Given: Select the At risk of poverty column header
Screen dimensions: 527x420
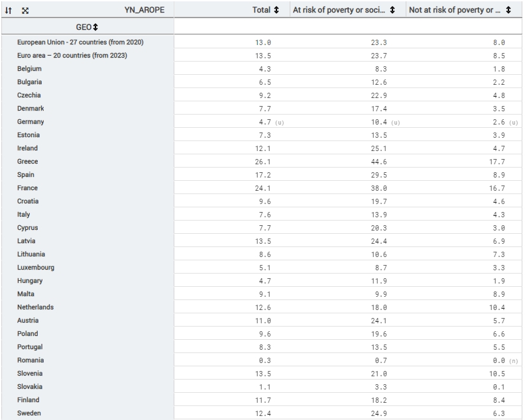Looking at the screenshot, I should coord(339,10).
